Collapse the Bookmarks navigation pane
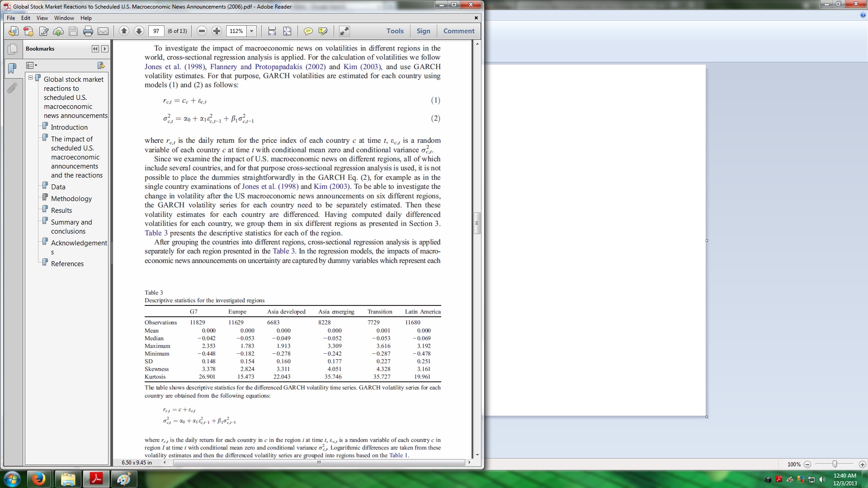The width and height of the screenshot is (868, 488). pos(95,49)
